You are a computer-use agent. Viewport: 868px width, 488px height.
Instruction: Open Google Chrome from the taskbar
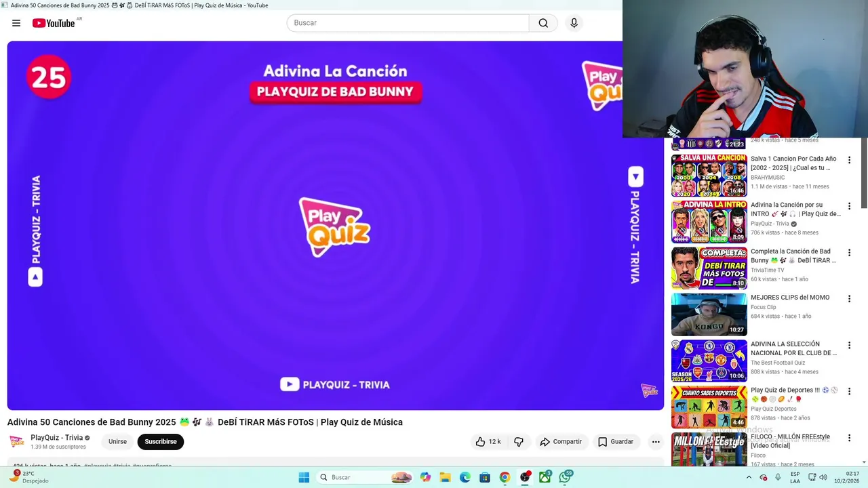[505, 477]
